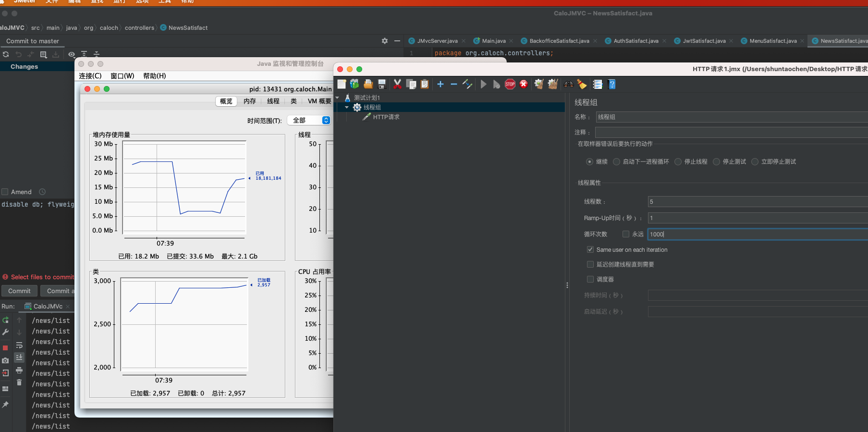Click the Open file folder icon in JMeter
Image resolution: width=868 pixels, height=432 pixels.
coord(368,84)
